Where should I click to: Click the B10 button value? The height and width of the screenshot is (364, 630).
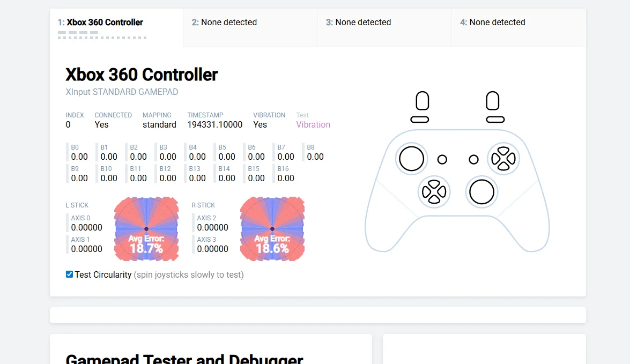(x=109, y=178)
